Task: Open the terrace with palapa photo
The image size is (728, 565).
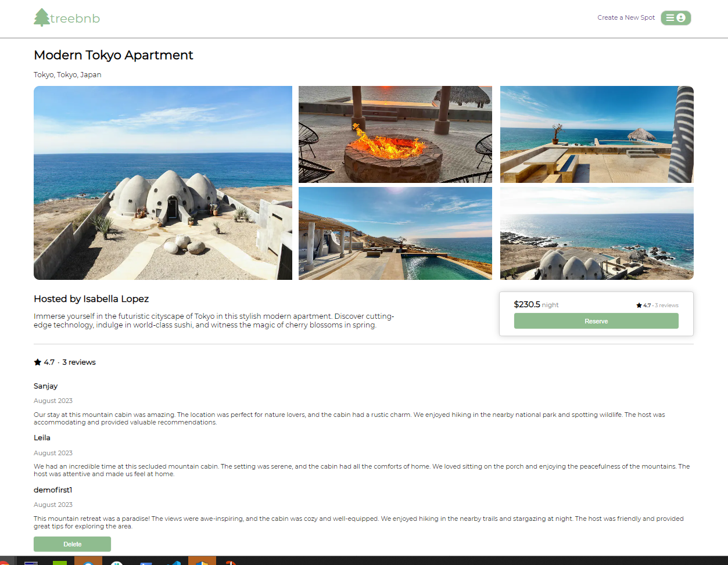Action: 597,134
